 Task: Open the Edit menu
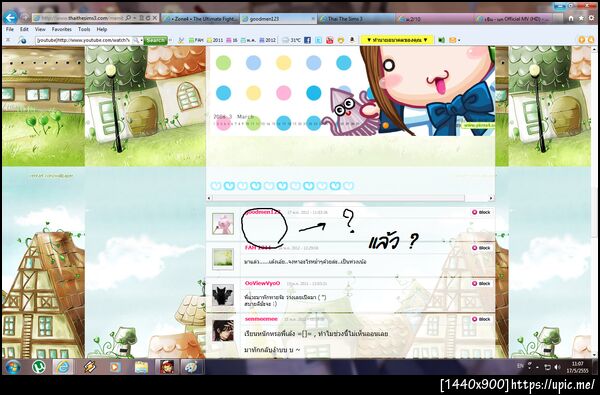click(24, 29)
